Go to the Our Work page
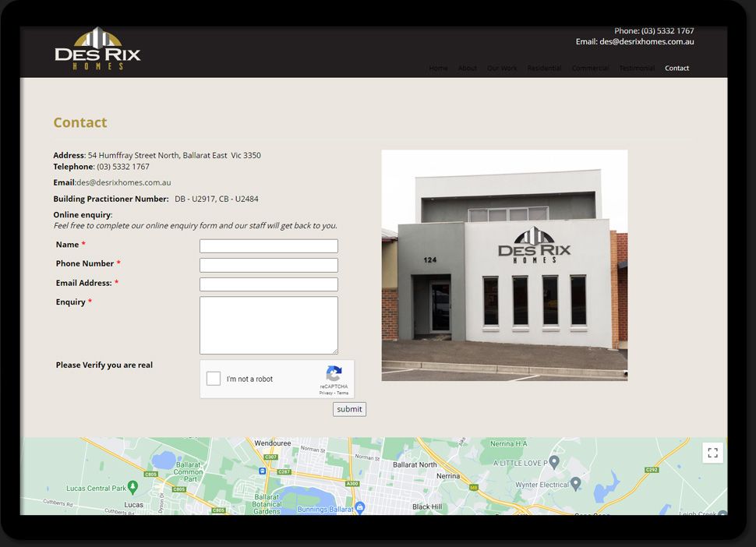The height and width of the screenshot is (547, 756). pyautogui.click(x=502, y=69)
